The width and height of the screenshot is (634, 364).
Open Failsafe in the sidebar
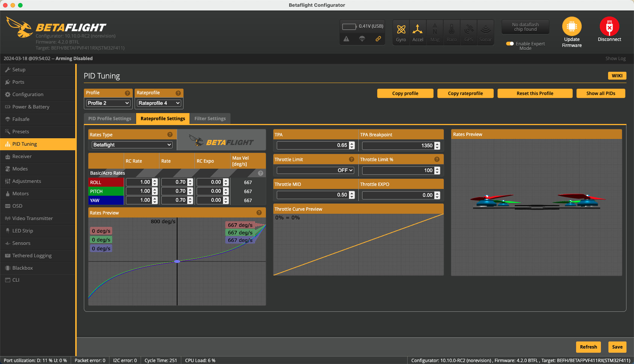tap(38, 119)
